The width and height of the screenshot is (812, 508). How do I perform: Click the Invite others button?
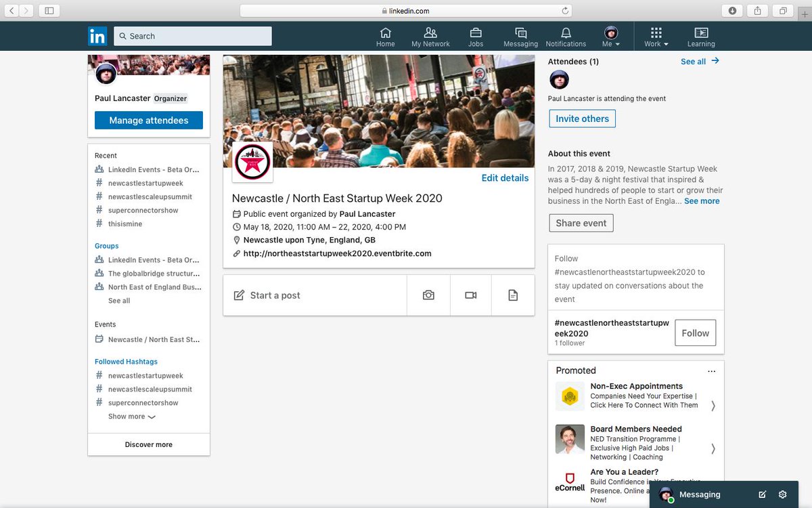tap(582, 119)
